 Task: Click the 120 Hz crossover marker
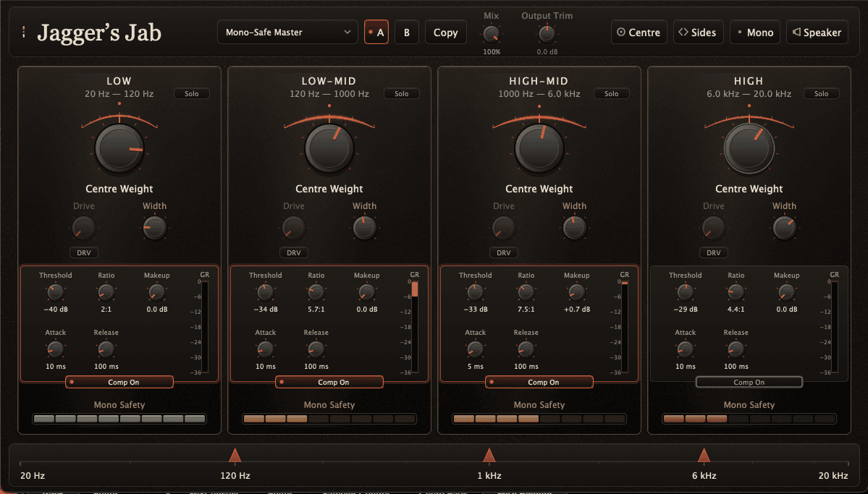point(235,455)
